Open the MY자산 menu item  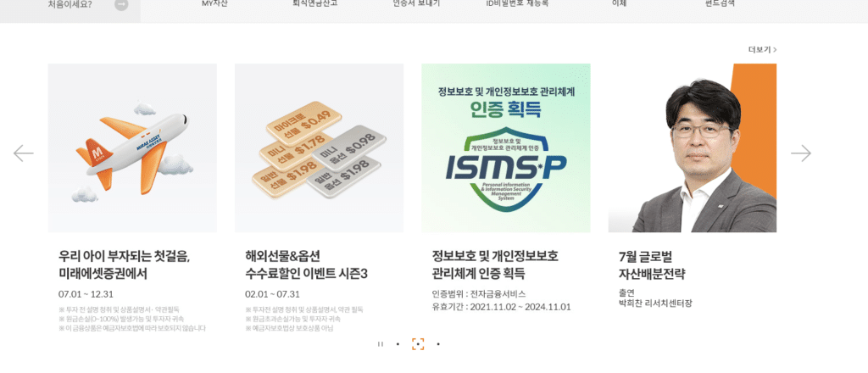[214, 3]
